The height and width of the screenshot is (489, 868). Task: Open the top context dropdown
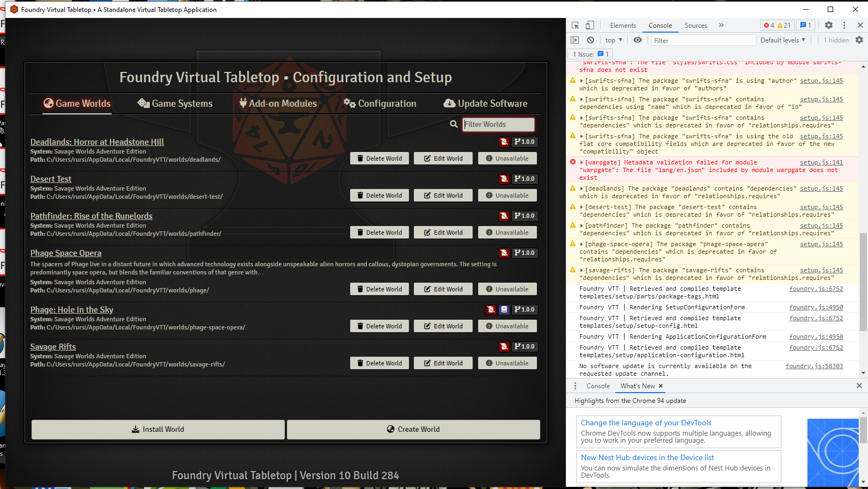click(614, 40)
